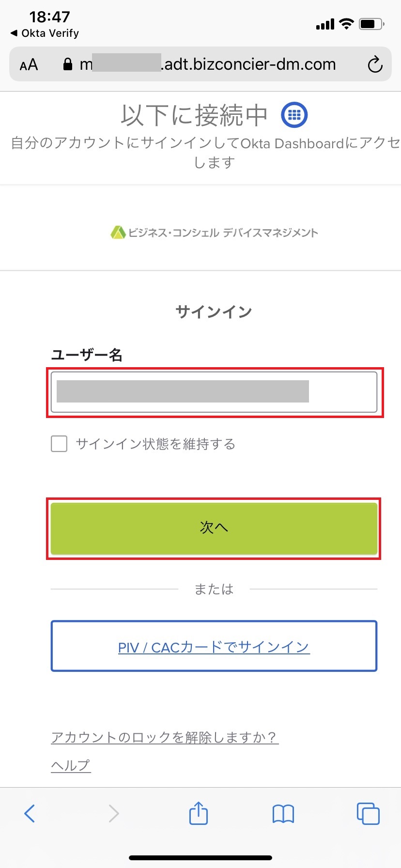Screen dimensions: 401x868
Task: Tap the Safari back arrow
Action: pyautogui.click(x=30, y=813)
